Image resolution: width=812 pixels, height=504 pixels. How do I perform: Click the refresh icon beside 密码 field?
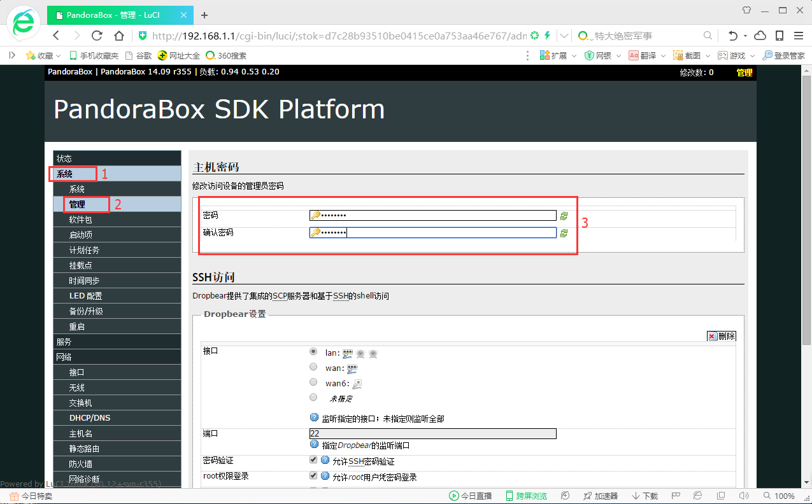point(564,216)
